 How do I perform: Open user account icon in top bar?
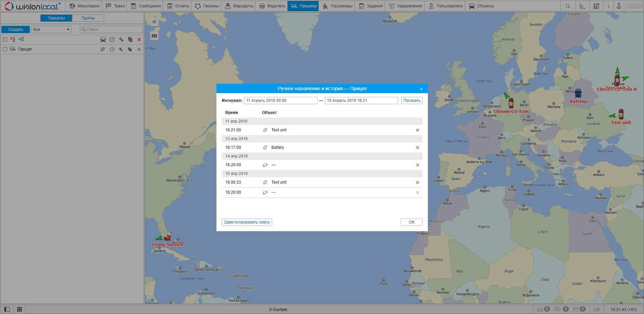[619, 6]
